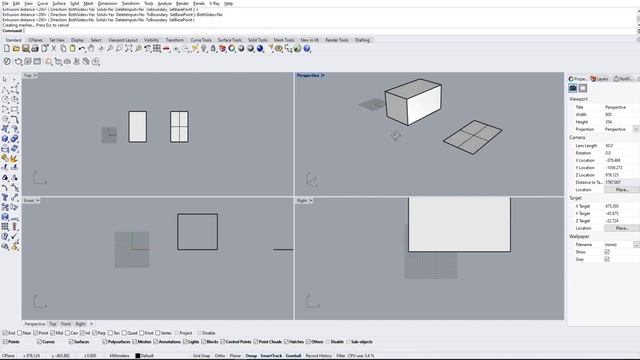Open the Front viewport dropdown arrow
Screen dimensions: 640x360
(38, 200)
